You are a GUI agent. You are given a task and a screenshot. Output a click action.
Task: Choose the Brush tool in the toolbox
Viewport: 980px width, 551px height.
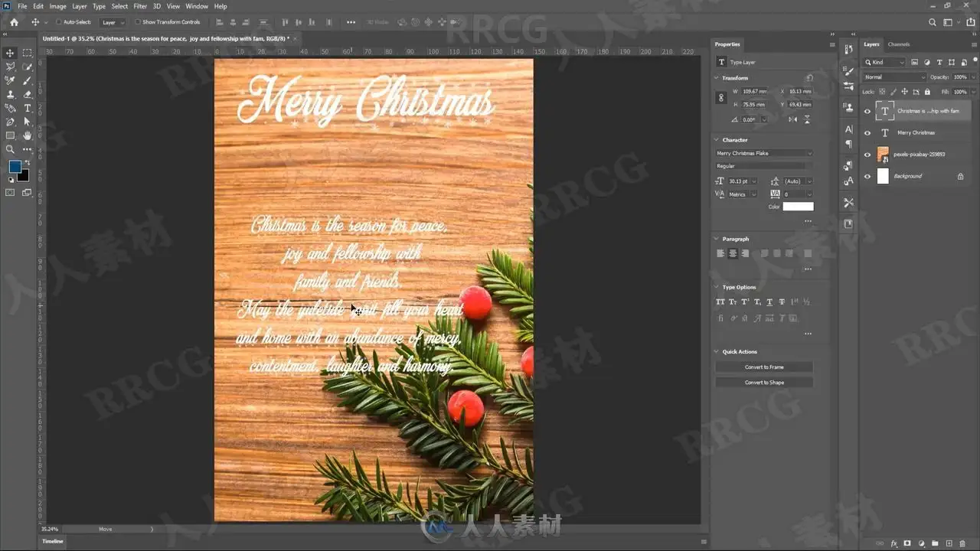pyautogui.click(x=28, y=80)
